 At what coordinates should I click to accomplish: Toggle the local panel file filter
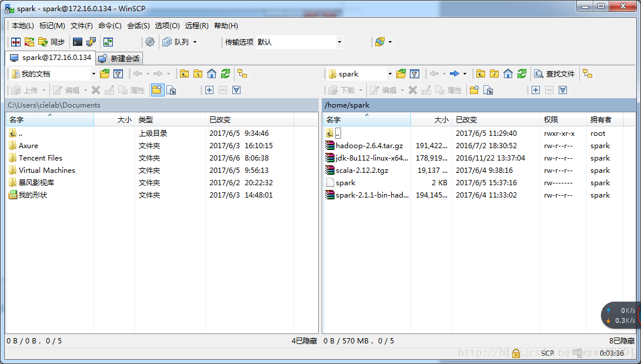[x=118, y=74]
